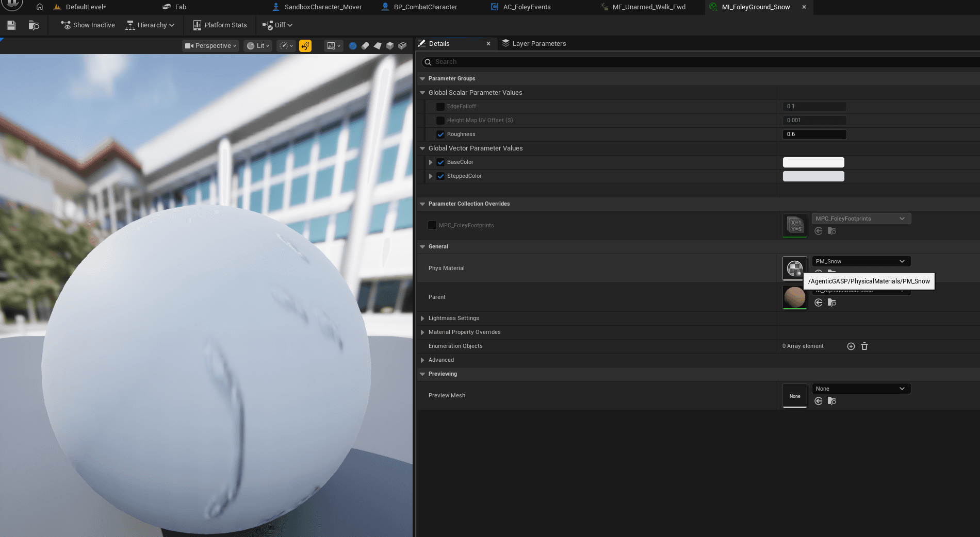Click the save asset icon
The height and width of the screenshot is (537, 980).
click(11, 25)
